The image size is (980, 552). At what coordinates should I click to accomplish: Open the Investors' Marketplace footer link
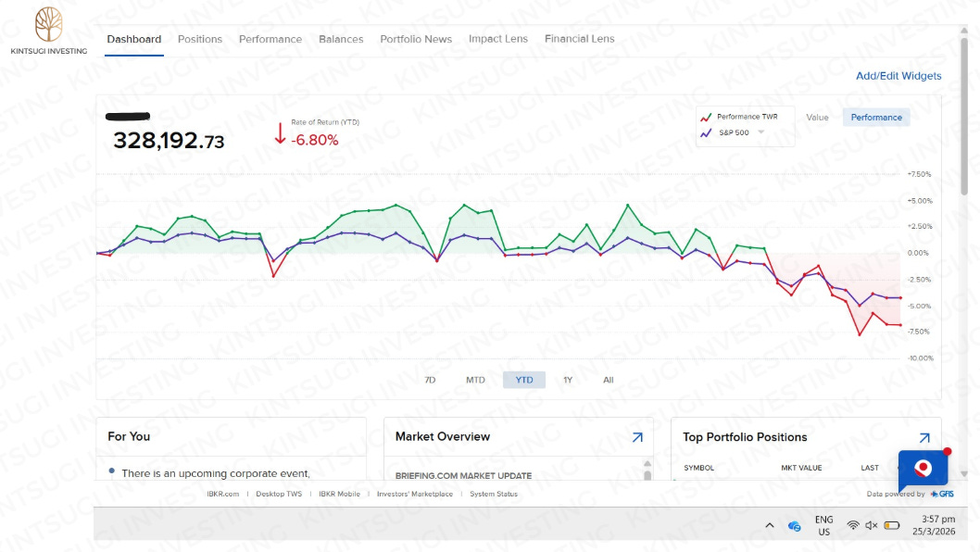(415, 494)
